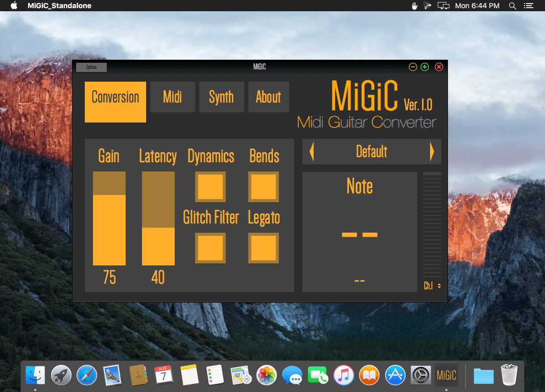Switch to the Midi tab

[x=173, y=97]
